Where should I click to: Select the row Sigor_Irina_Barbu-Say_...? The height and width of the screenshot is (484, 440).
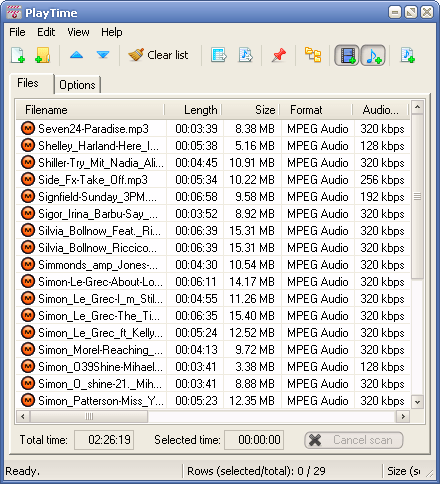(x=213, y=214)
